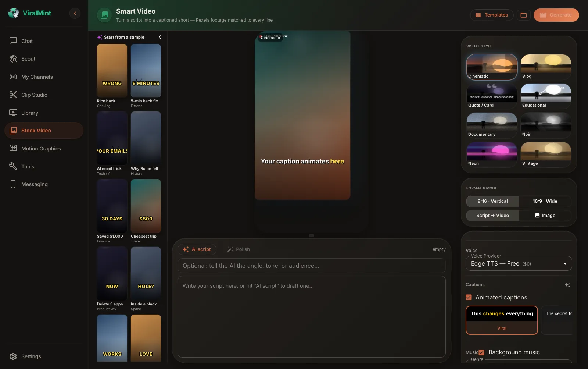
Task: Select Script → Video mode
Action: coord(492,216)
